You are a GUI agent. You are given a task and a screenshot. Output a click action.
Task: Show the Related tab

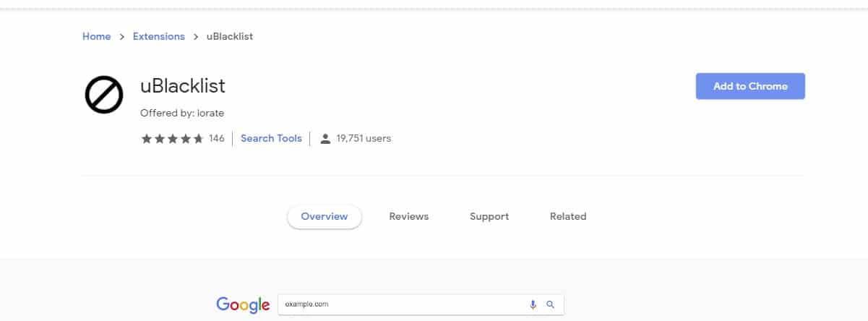pos(567,216)
